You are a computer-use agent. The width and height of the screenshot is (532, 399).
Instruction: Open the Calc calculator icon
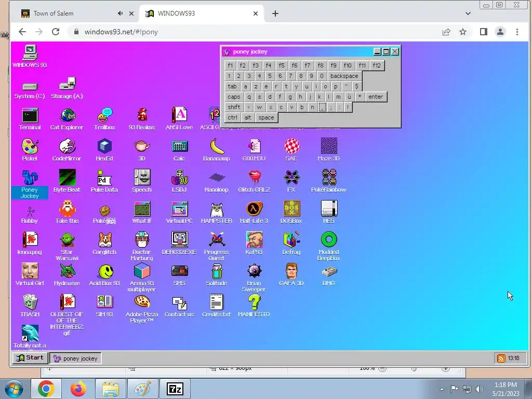[x=179, y=150]
